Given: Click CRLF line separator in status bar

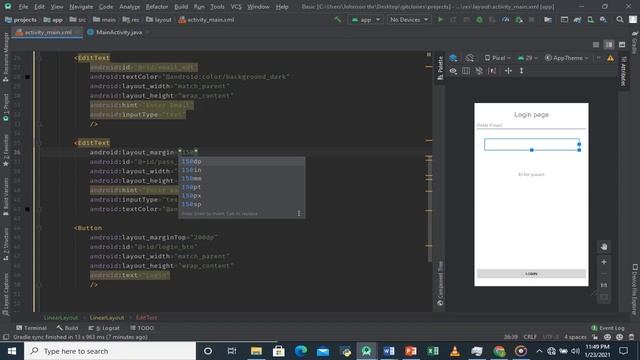Looking at the screenshot, I should click(530, 337).
